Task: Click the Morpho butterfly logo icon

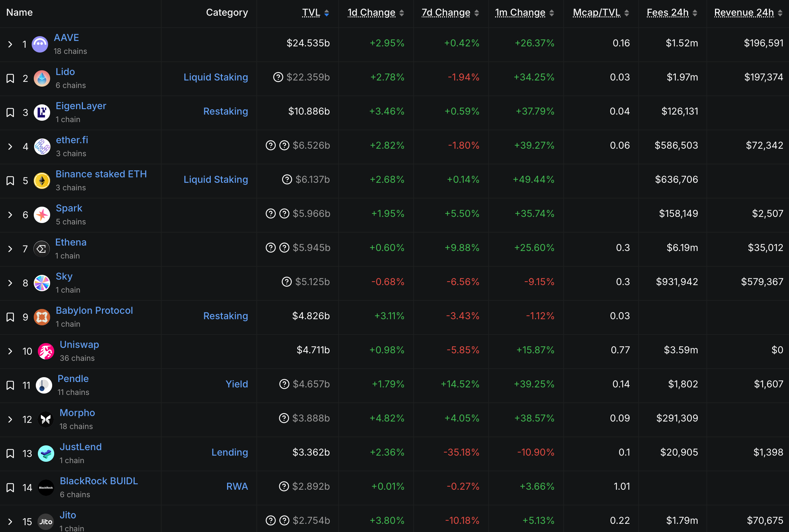Action: click(46, 419)
